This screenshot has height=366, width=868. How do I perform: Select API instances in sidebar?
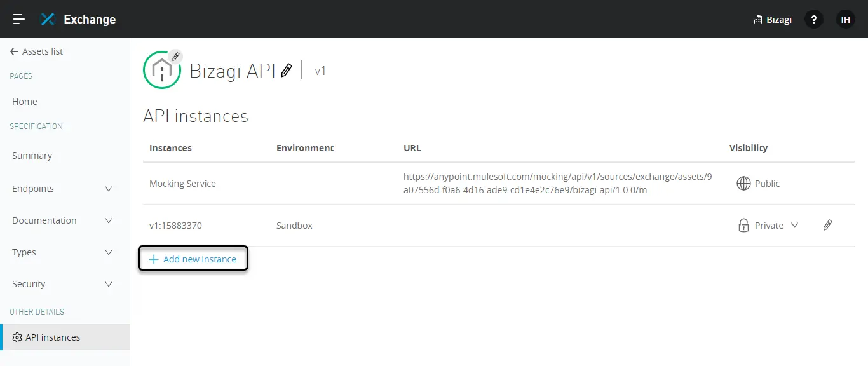point(65,337)
